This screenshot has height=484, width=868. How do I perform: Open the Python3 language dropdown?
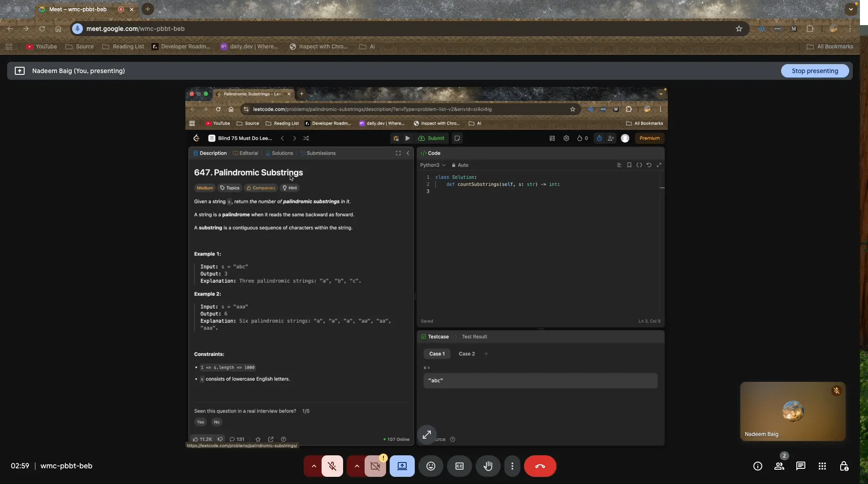432,165
